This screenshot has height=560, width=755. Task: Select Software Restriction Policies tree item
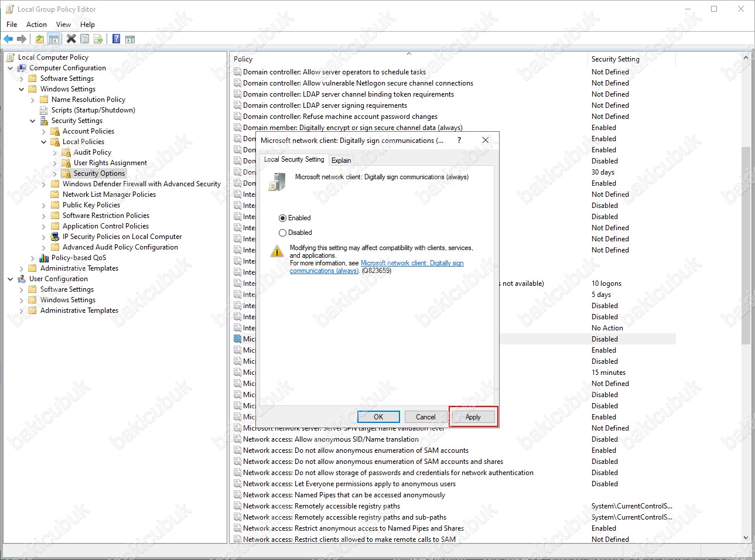106,216
